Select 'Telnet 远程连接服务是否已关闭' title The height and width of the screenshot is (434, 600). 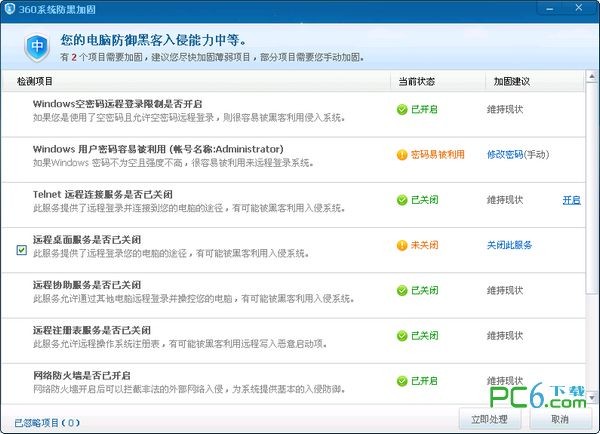(103, 194)
